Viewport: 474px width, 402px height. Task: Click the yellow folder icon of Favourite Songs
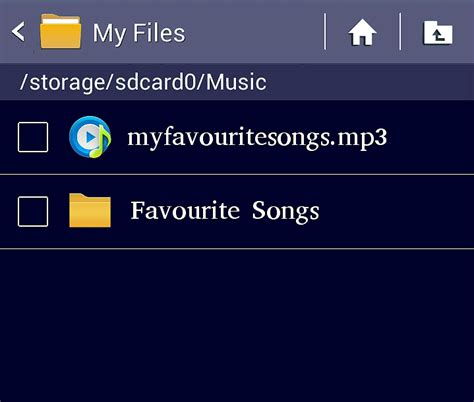pos(90,210)
